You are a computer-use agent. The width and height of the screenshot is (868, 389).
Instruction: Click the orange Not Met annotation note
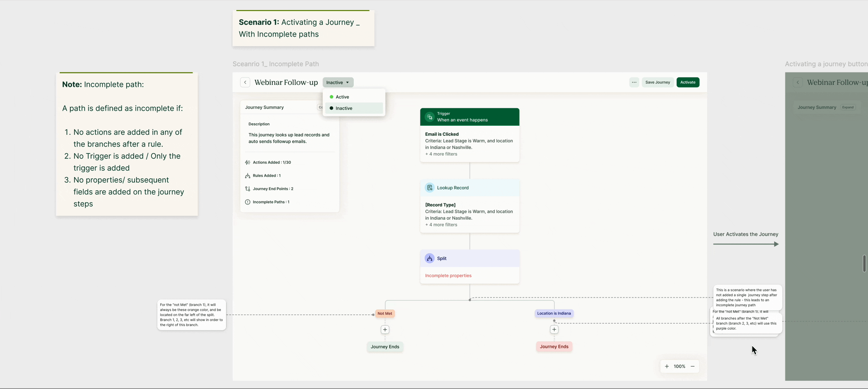(x=191, y=315)
